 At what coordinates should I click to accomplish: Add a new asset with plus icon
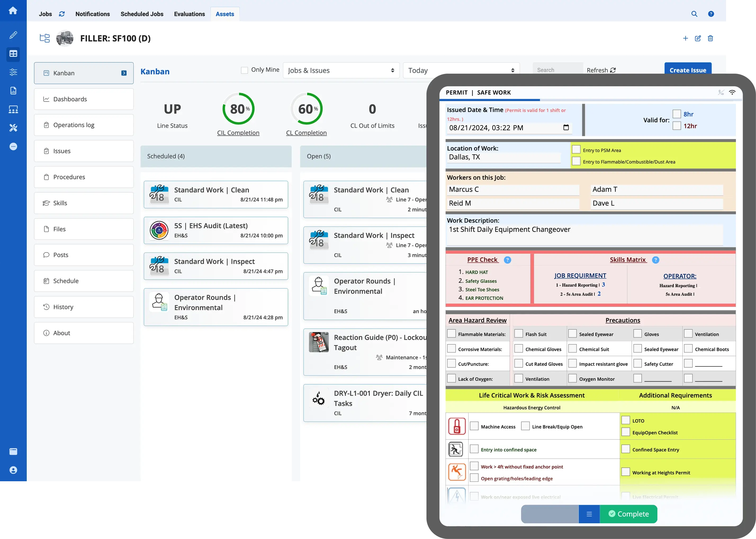[x=685, y=38]
